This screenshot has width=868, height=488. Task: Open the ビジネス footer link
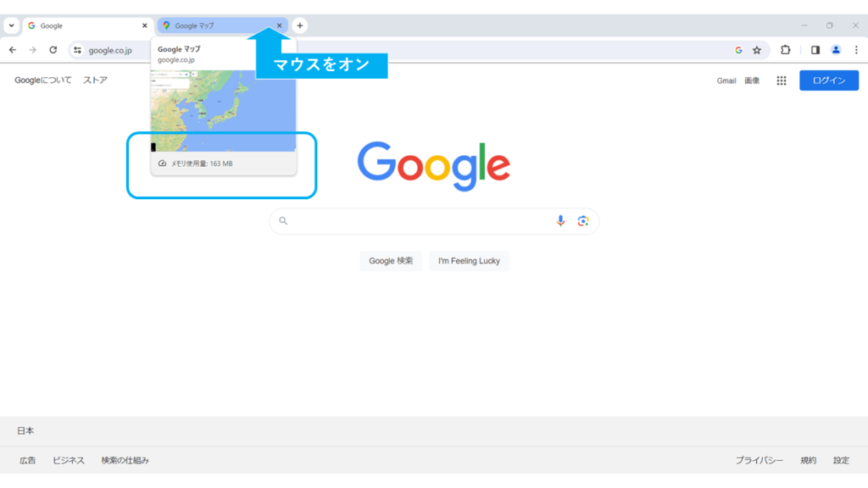[x=69, y=460]
